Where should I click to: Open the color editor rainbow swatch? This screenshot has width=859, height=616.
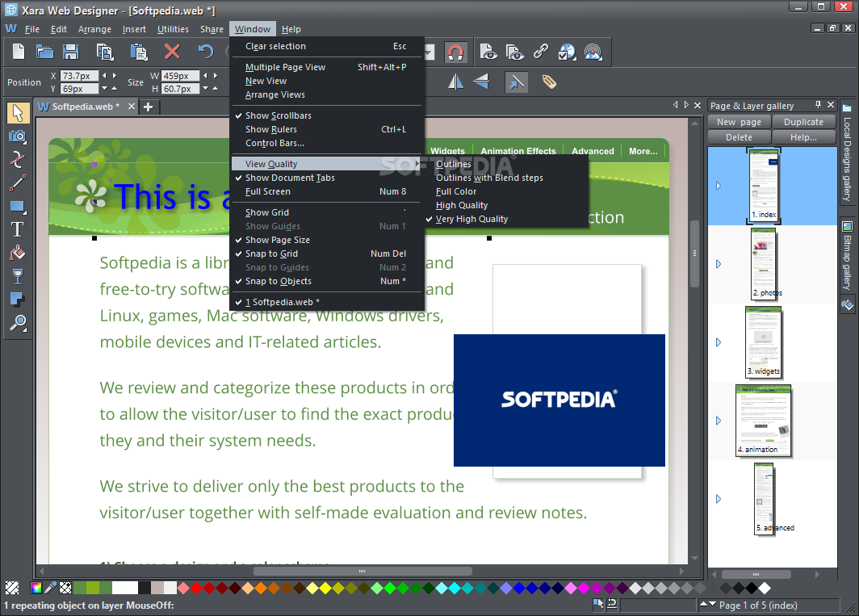click(36, 588)
